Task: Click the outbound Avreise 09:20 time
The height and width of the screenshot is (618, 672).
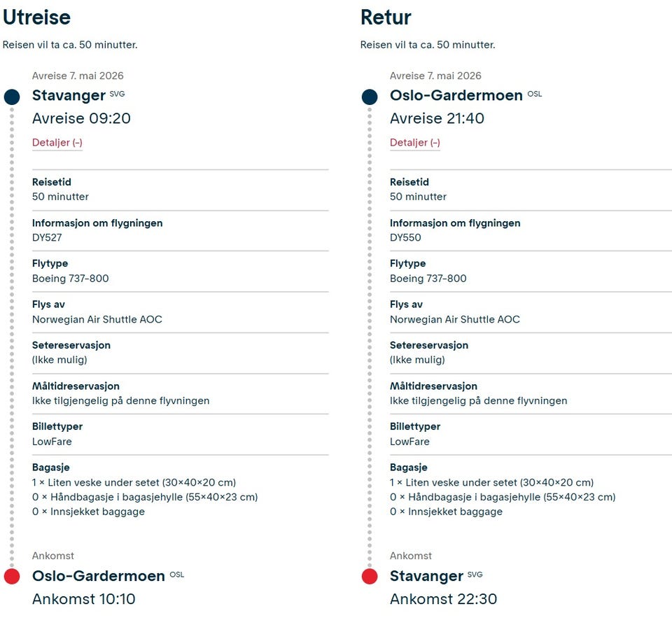Action: [x=81, y=118]
